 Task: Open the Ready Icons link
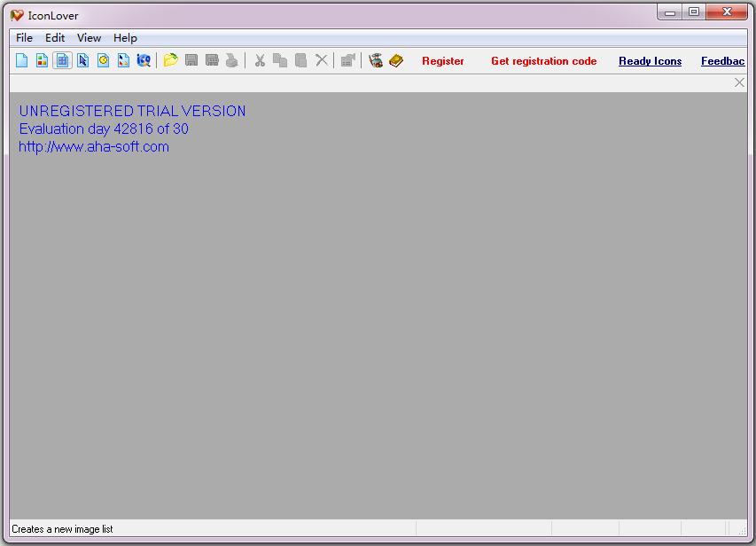[x=650, y=61]
